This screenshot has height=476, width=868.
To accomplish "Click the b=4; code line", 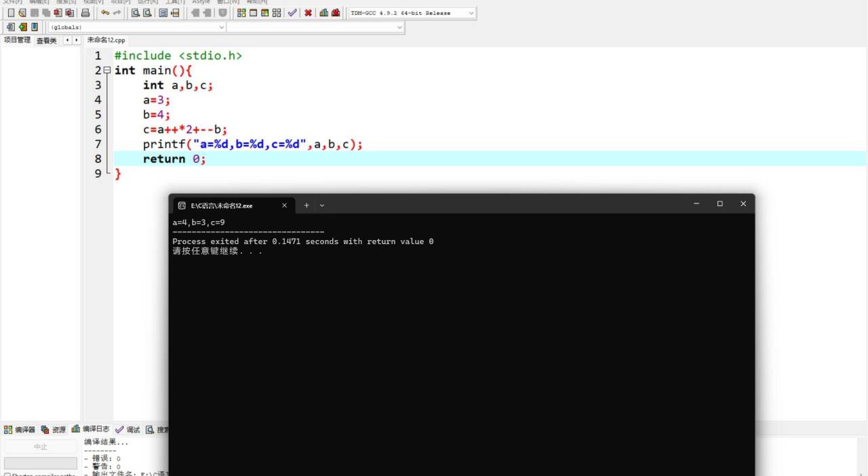I will [157, 115].
